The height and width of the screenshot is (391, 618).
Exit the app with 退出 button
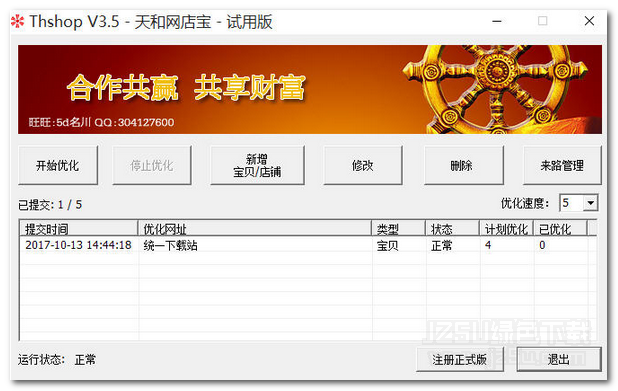[x=559, y=359]
